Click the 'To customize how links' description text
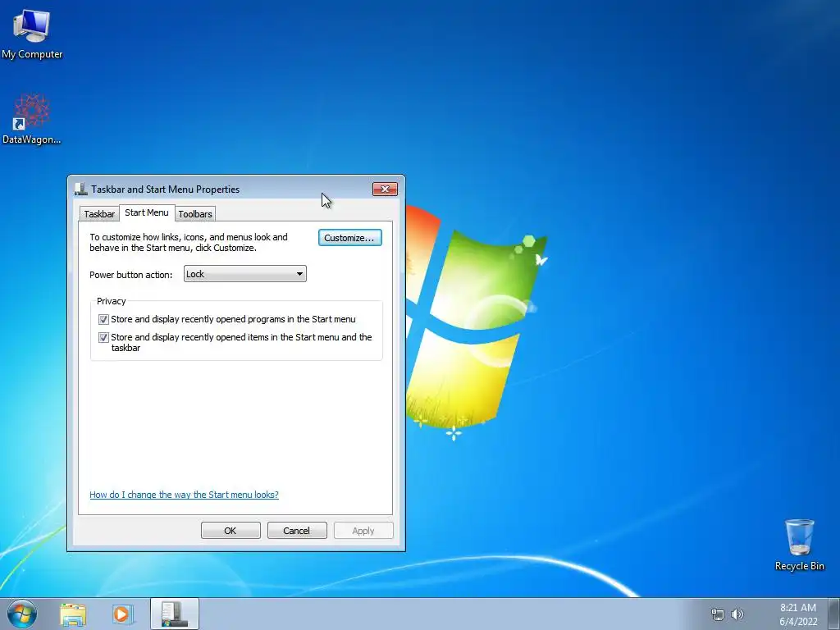Image resolution: width=840 pixels, height=630 pixels. point(189,242)
